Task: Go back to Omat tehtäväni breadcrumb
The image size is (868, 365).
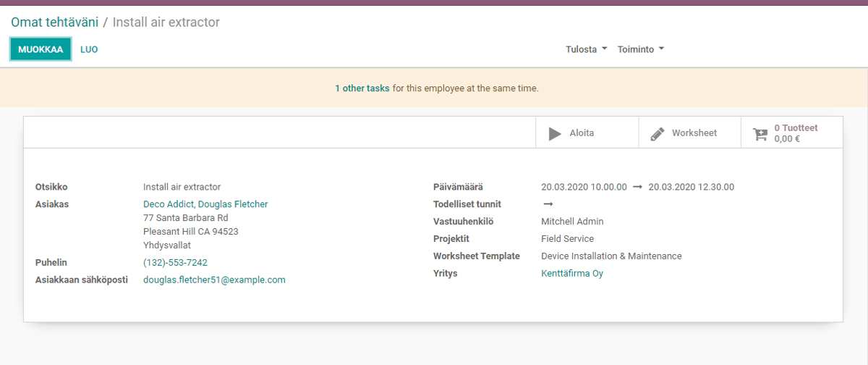Action: [54, 22]
